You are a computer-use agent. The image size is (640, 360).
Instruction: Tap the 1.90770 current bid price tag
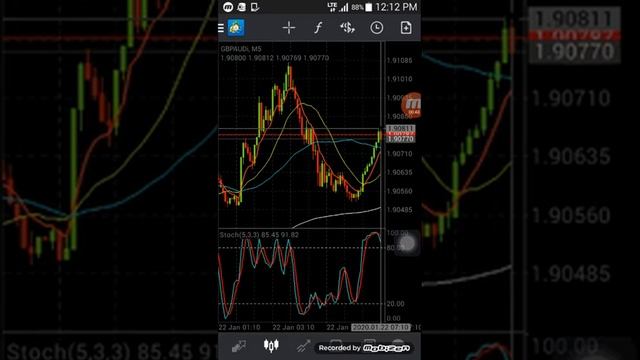click(x=400, y=139)
